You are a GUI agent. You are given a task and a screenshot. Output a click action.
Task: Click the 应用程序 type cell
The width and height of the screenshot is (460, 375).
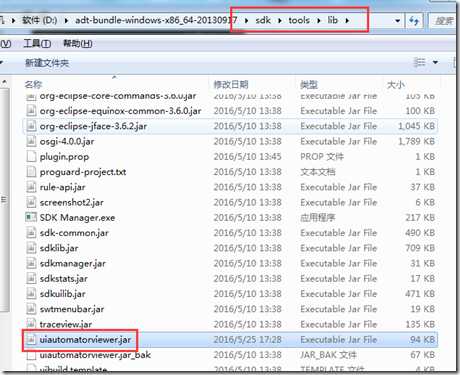coord(317,217)
